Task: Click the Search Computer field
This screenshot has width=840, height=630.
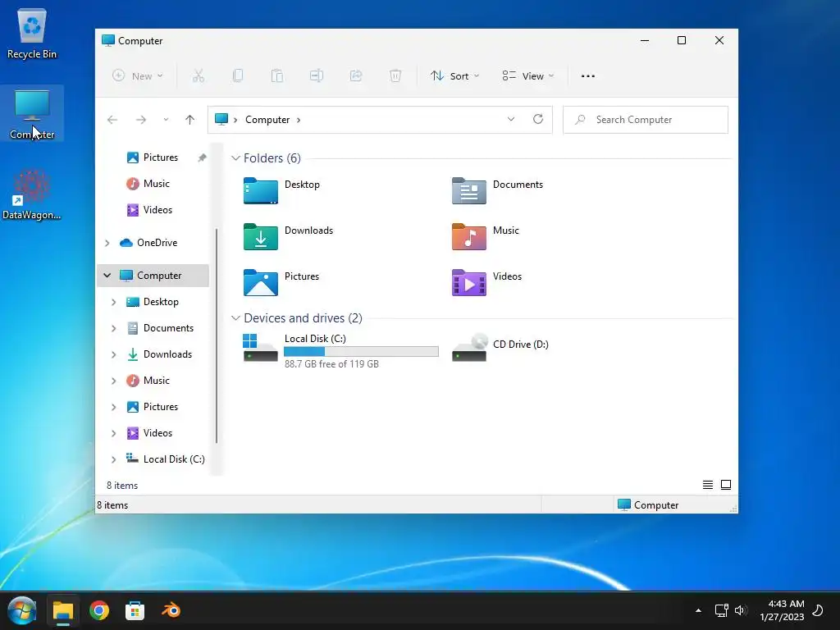Action: (x=645, y=120)
